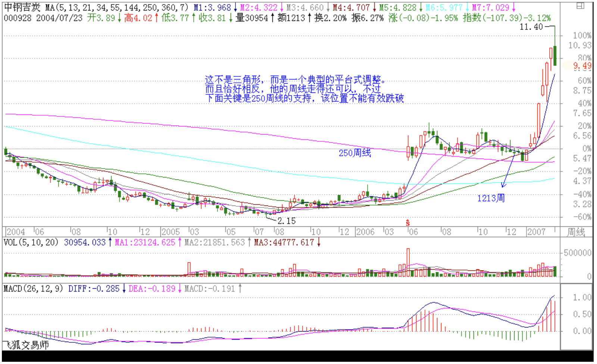The height and width of the screenshot is (364, 597).
Task: Click the blue arrow pointing to 1213周
Action: [509, 170]
